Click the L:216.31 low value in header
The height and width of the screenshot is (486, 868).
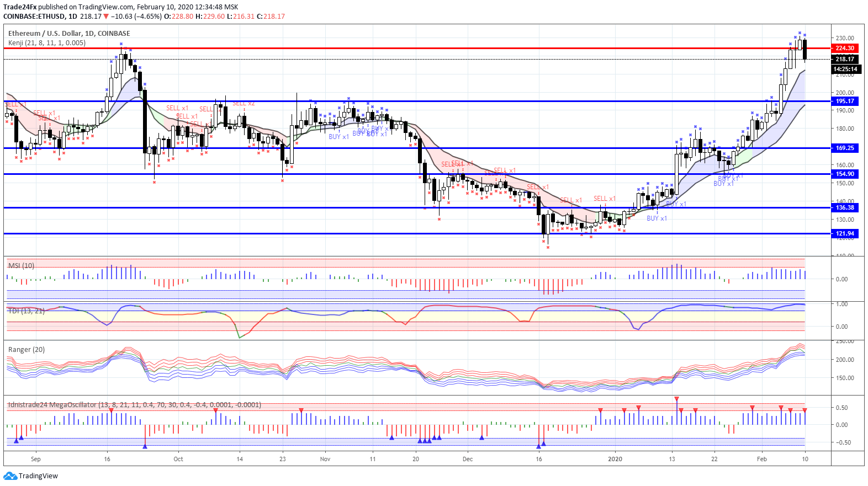(241, 16)
